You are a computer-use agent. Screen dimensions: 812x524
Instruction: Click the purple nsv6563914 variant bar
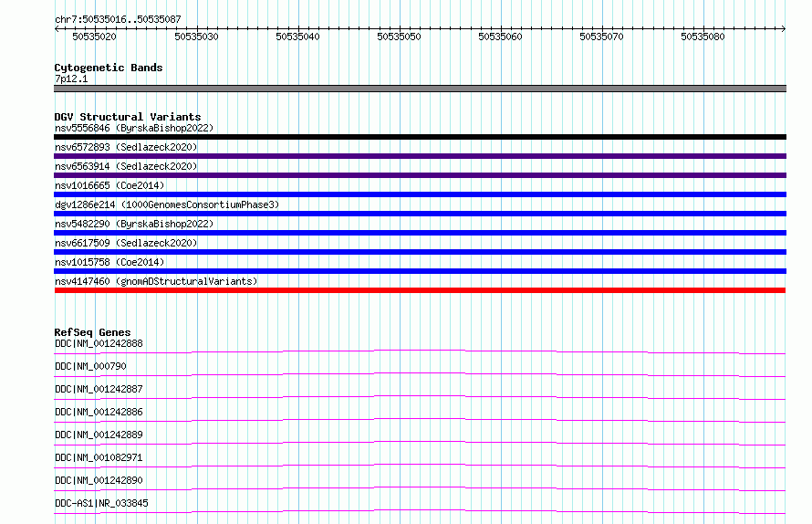pos(420,175)
